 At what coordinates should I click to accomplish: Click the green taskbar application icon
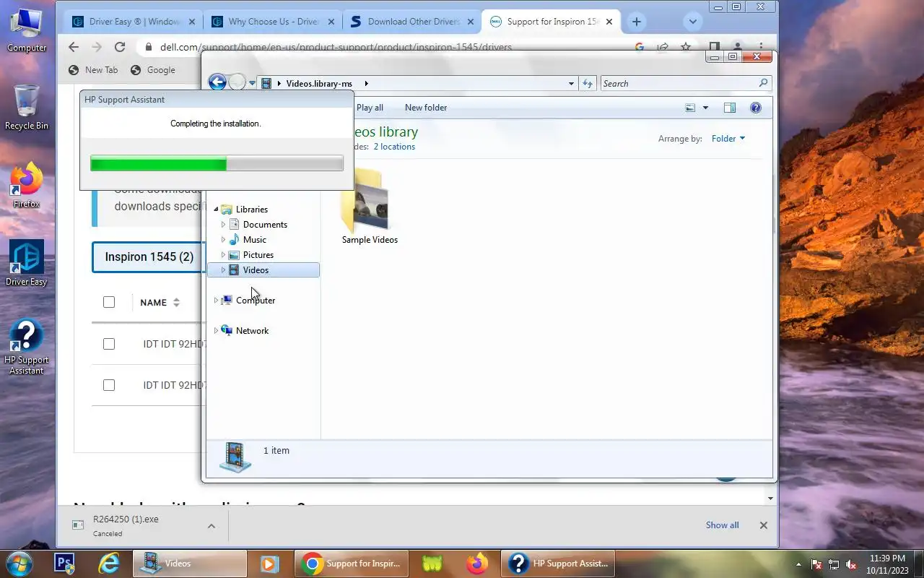[432, 563]
